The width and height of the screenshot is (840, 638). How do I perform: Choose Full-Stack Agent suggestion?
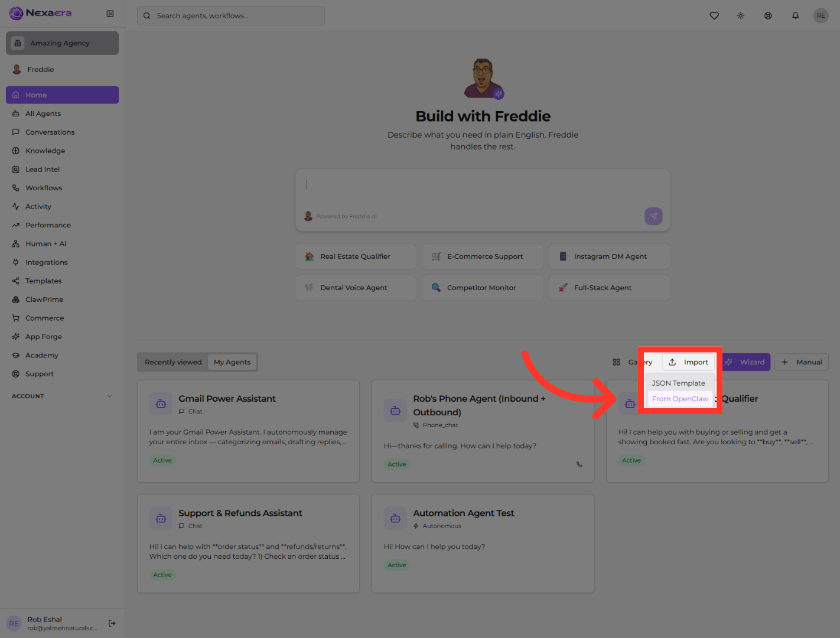(610, 288)
